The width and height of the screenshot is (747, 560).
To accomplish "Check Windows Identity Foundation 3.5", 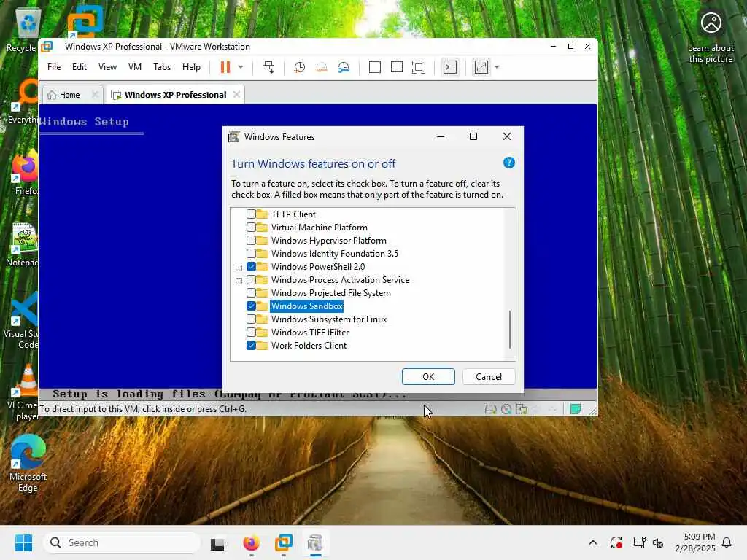I will pyautogui.click(x=251, y=253).
